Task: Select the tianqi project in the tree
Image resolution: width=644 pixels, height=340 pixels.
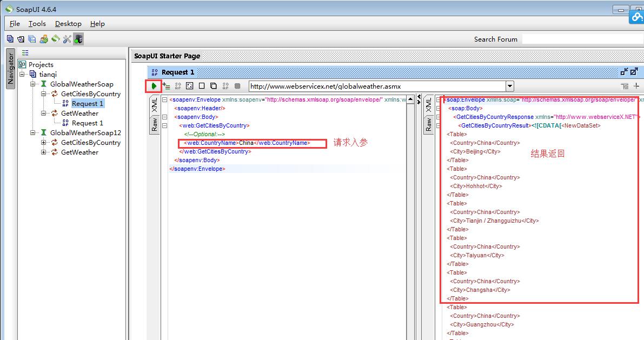Action: (48, 74)
